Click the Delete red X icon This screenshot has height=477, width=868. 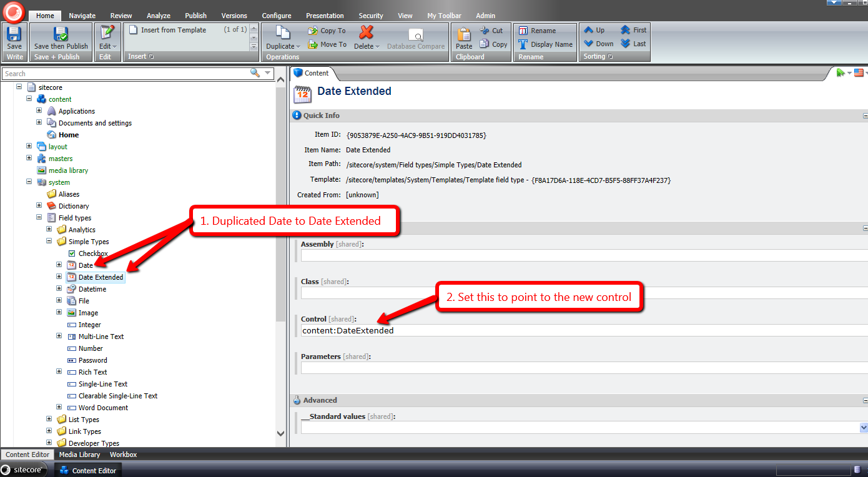366,32
